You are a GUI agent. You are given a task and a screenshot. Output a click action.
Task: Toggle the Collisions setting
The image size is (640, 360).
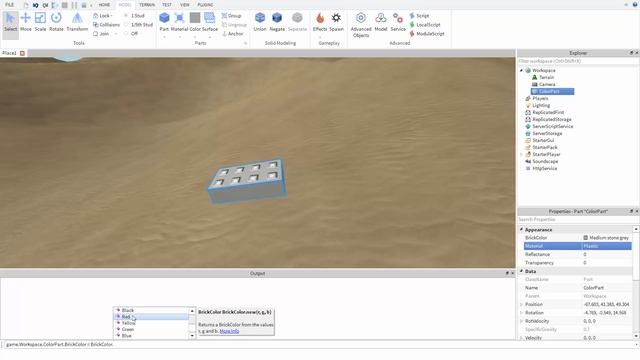106,24
